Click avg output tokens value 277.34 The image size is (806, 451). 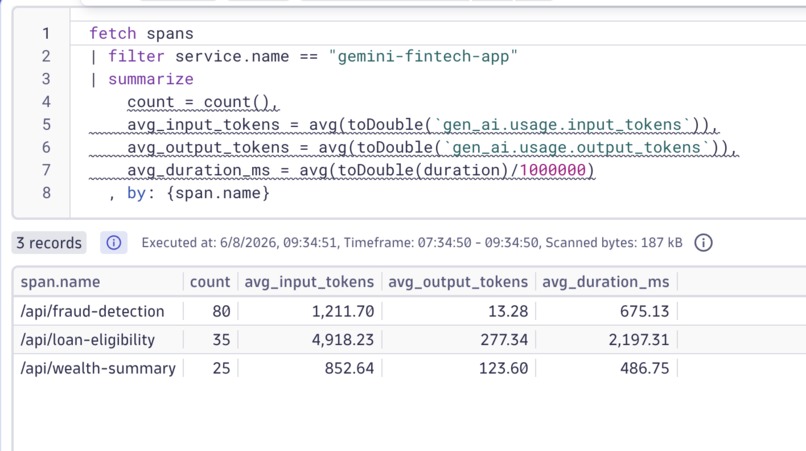pyautogui.click(x=504, y=340)
